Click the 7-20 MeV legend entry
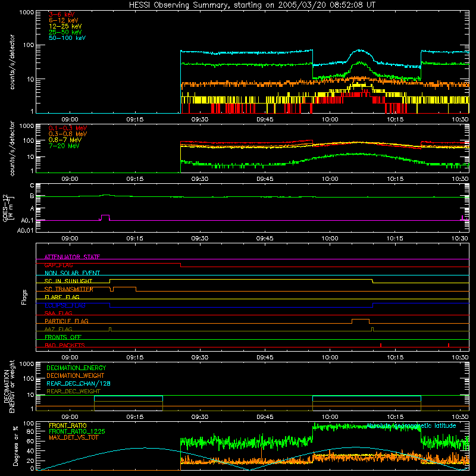The image size is (476, 476). tap(64, 146)
